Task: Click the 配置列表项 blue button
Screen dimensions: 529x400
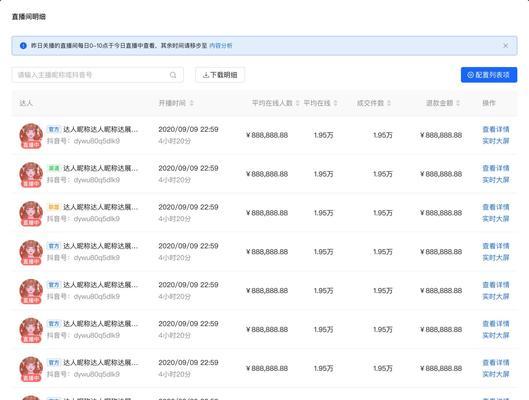Action: pos(489,75)
